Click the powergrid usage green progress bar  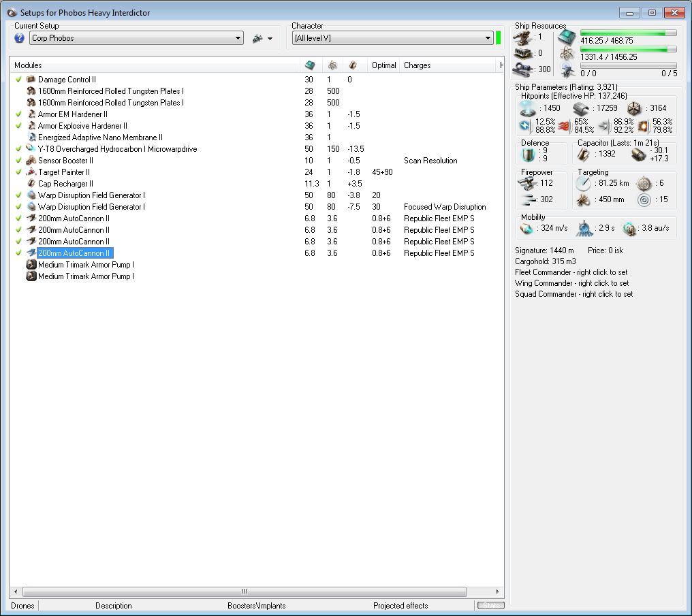(x=628, y=50)
